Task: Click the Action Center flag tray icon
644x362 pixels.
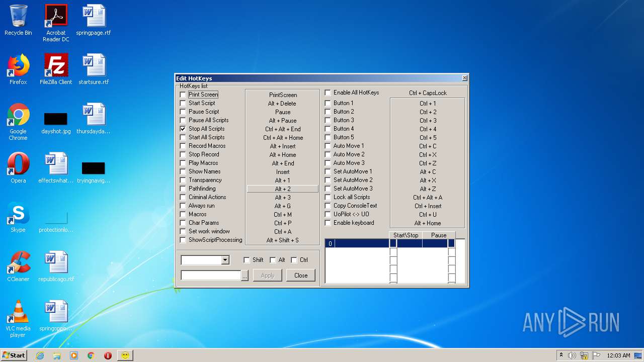Action: tap(596, 355)
